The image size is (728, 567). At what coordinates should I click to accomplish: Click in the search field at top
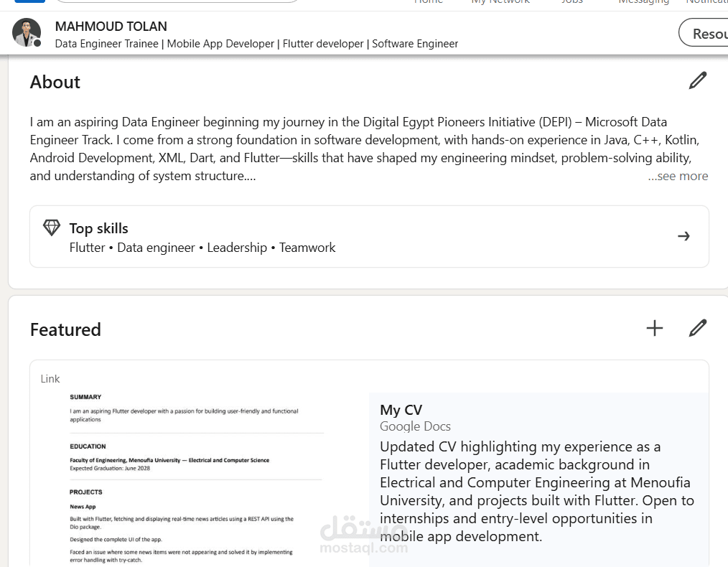point(177,1)
